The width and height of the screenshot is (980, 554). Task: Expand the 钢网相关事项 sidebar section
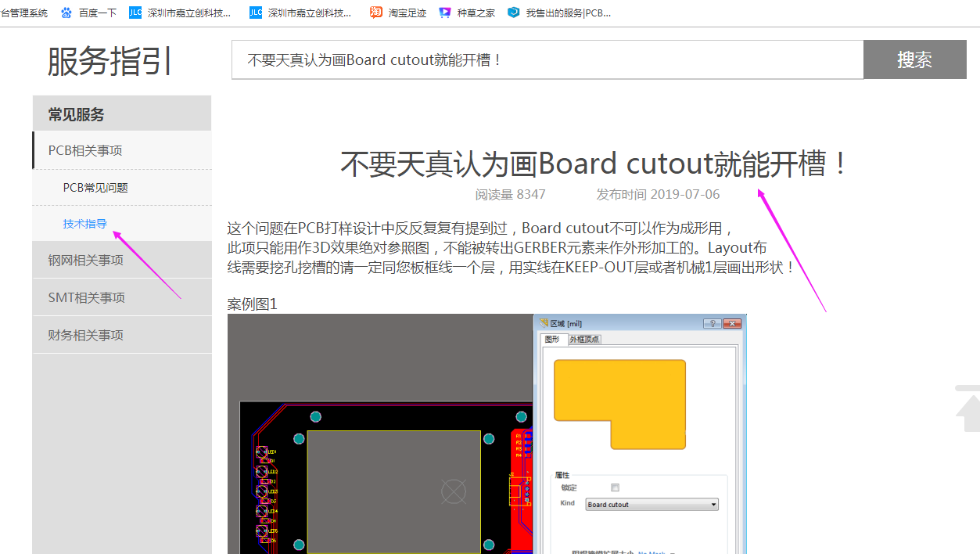tap(86, 260)
